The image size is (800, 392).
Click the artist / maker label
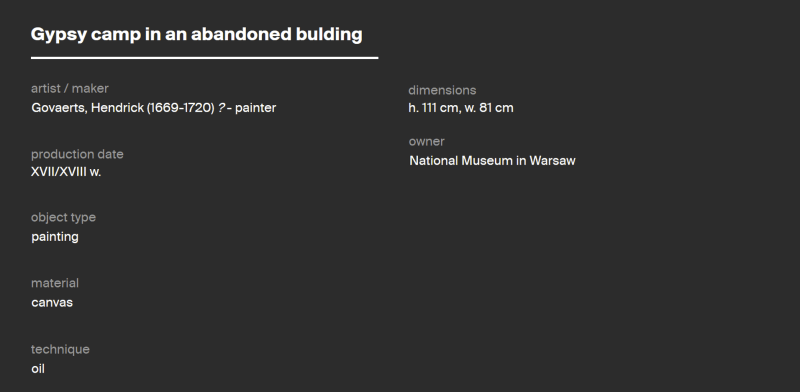[x=70, y=88]
